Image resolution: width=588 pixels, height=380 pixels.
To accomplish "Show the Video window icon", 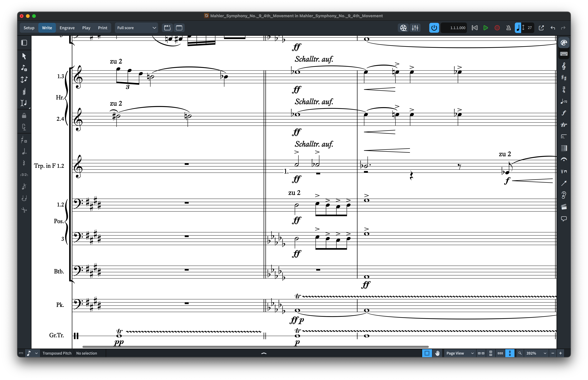I will pyautogui.click(x=403, y=28).
